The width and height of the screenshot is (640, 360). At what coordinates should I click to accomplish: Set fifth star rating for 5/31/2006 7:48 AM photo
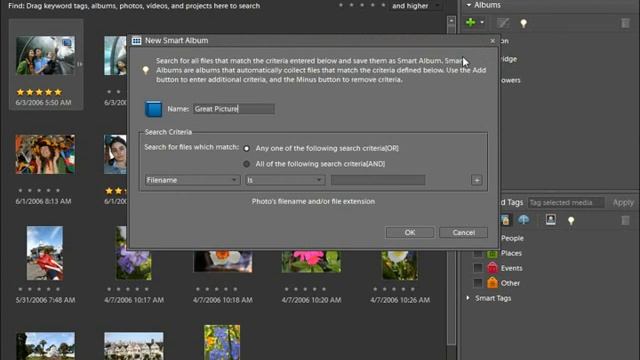tap(58, 289)
